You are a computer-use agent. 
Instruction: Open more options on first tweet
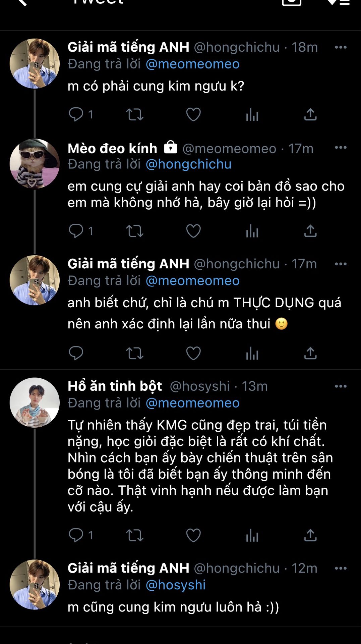(x=341, y=47)
